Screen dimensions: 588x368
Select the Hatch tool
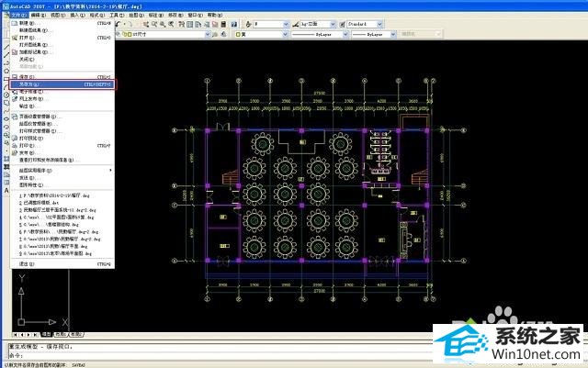pos(6,159)
